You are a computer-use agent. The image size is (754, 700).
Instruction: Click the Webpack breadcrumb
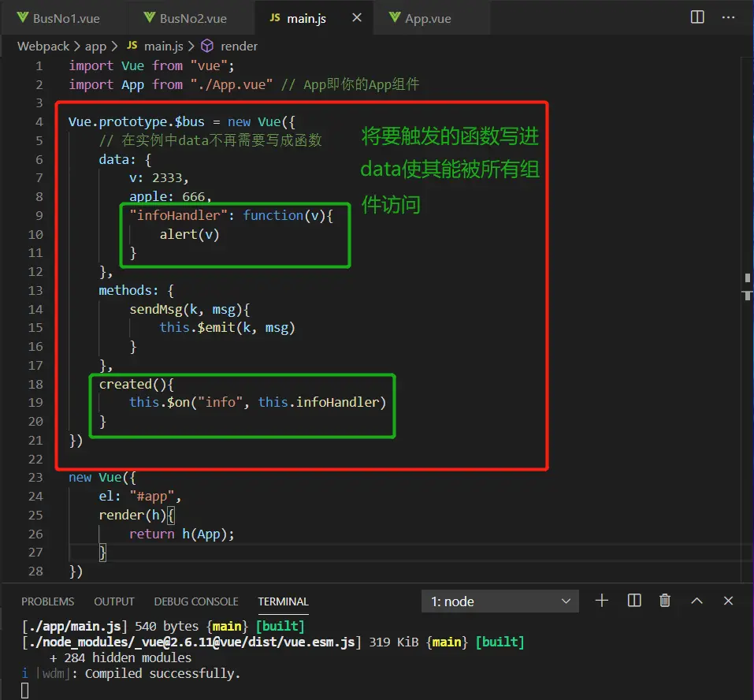click(x=43, y=47)
